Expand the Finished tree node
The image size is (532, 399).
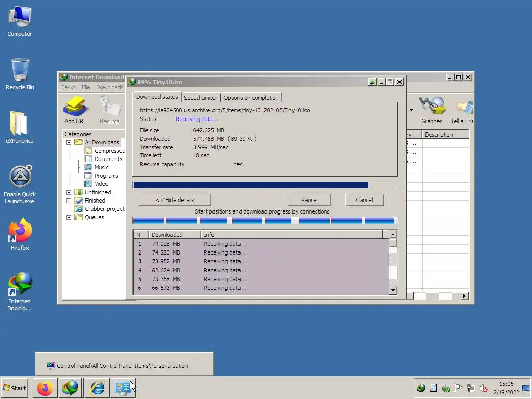click(x=69, y=201)
